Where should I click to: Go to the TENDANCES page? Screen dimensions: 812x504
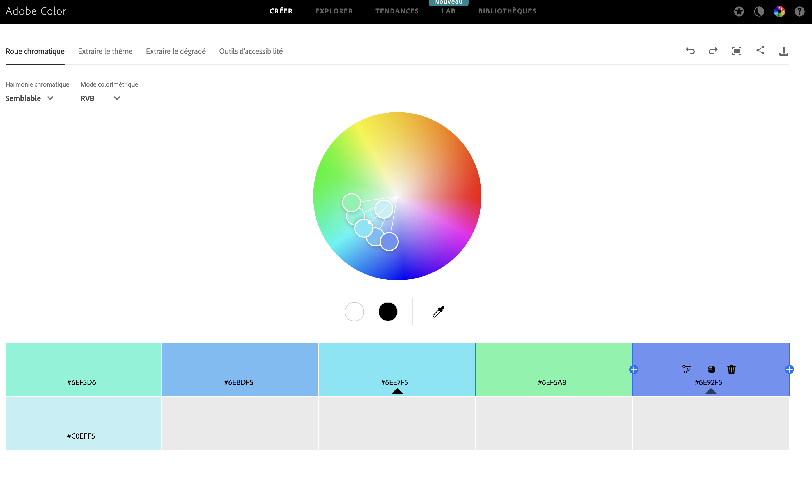pos(397,11)
